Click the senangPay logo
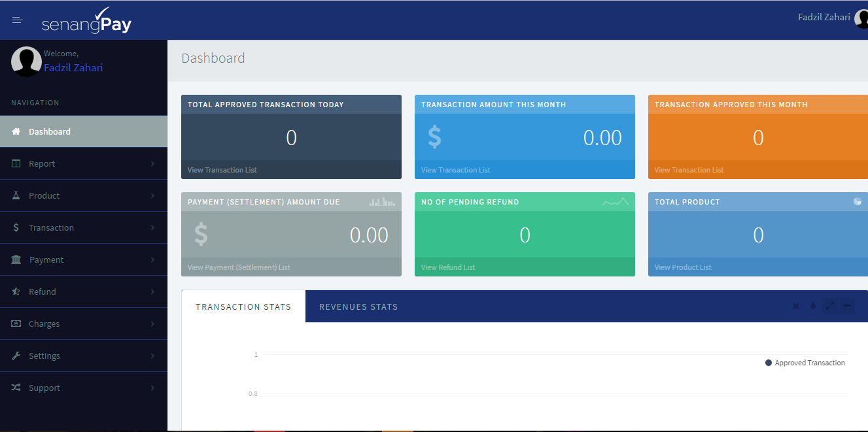Image resolution: width=868 pixels, height=432 pixels. (x=86, y=20)
